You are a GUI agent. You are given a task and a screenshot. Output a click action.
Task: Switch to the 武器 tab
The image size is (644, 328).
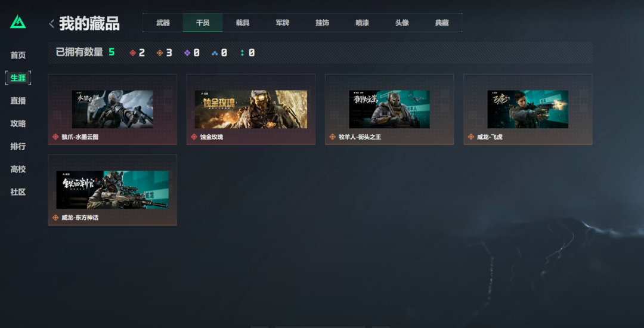tap(163, 23)
